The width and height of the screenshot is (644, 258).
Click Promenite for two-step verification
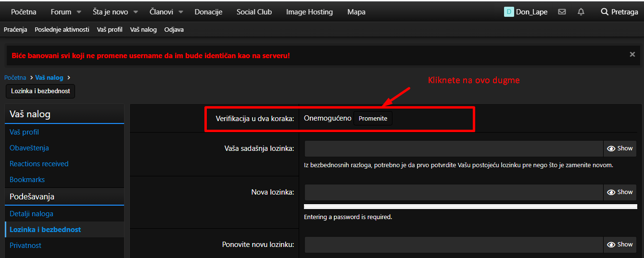[x=373, y=118]
